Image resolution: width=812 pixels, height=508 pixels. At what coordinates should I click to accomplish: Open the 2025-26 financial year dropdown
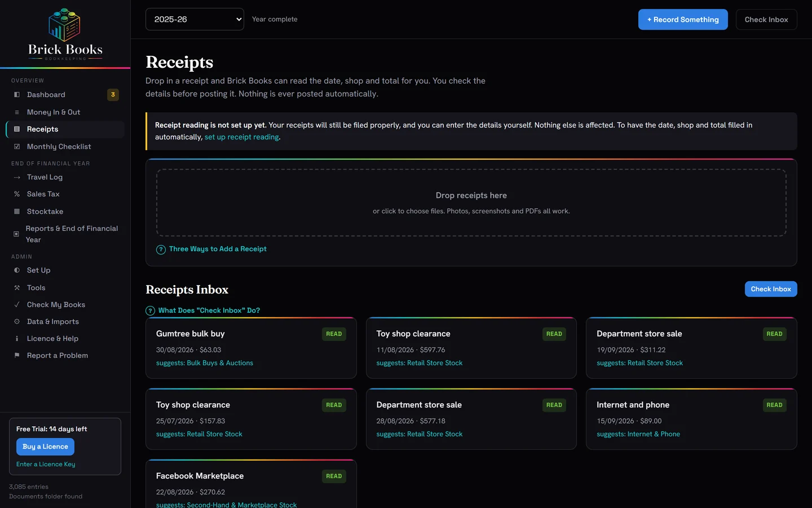(195, 19)
